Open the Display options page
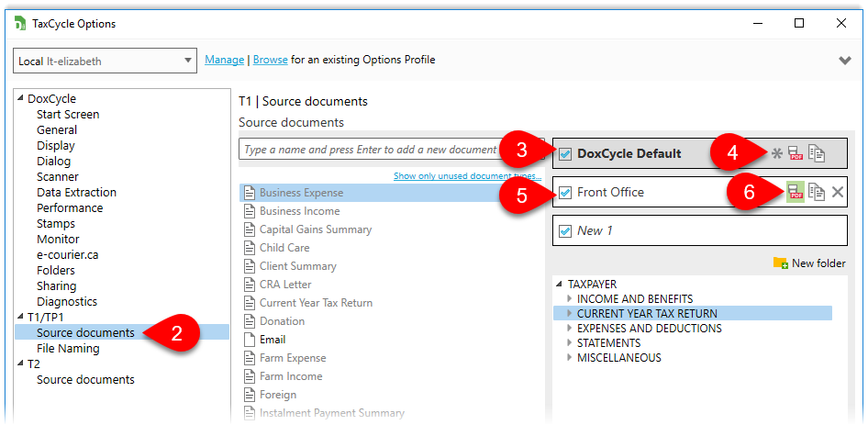Image resolution: width=868 pixels, height=425 pixels. click(x=56, y=145)
